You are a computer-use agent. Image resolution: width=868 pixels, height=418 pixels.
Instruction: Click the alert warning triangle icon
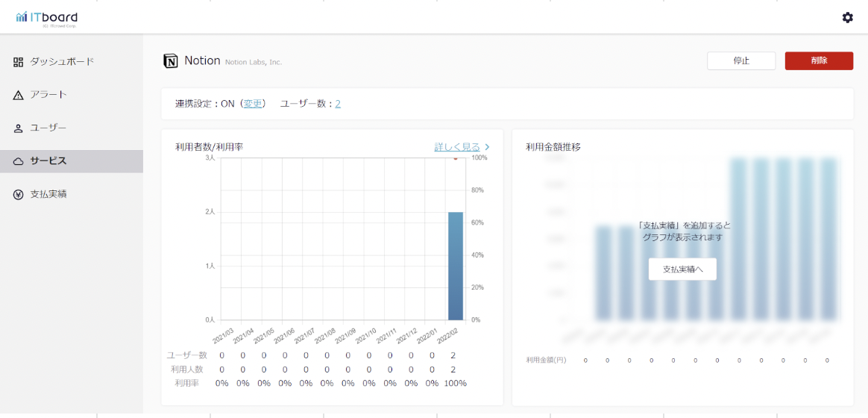pyautogui.click(x=19, y=95)
